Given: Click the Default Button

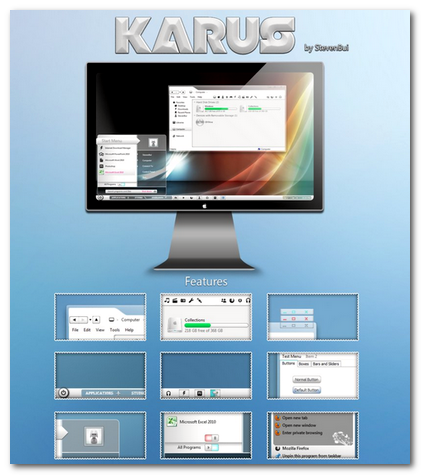Looking at the screenshot, I should click(307, 390).
